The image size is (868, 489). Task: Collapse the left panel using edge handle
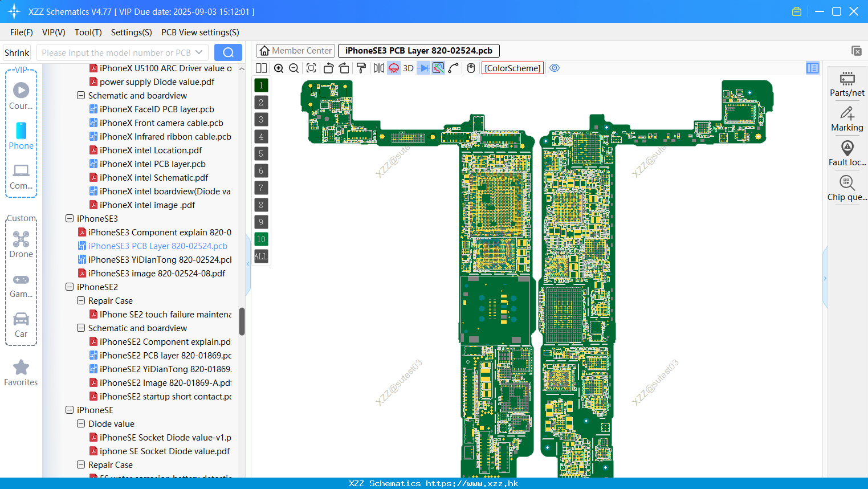(x=248, y=264)
